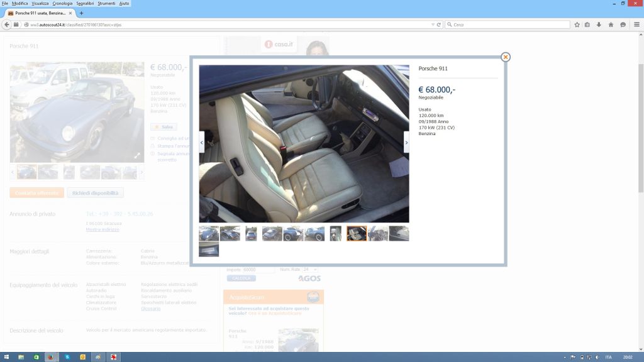The width and height of the screenshot is (644, 362).
Task: Click the large interior photo in the lightbox
Action: click(x=304, y=144)
